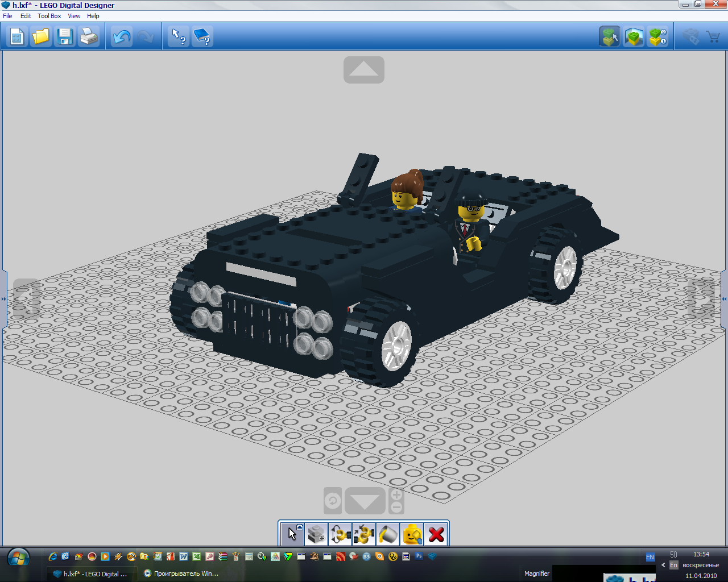
Task: Select the Hinge tool
Action: click(340, 534)
